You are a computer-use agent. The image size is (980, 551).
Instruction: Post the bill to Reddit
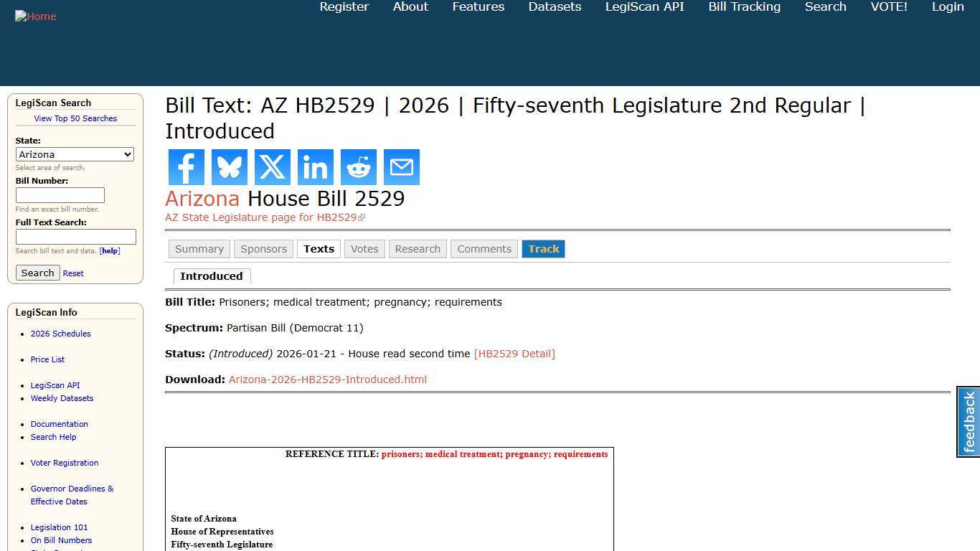(x=358, y=166)
